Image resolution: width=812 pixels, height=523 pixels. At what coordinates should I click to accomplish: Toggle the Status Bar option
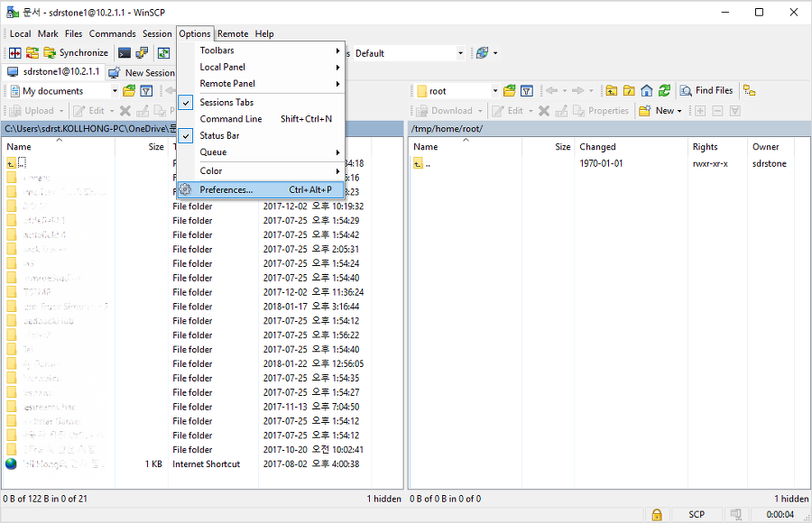coord(219,136)
